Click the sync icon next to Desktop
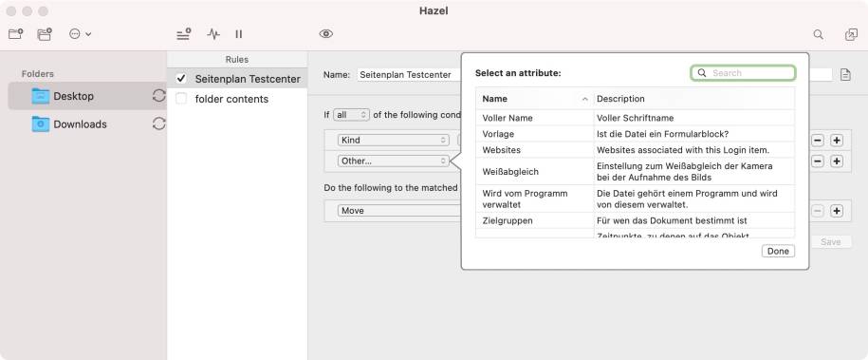The image size is (868, 360). point(158,96)
